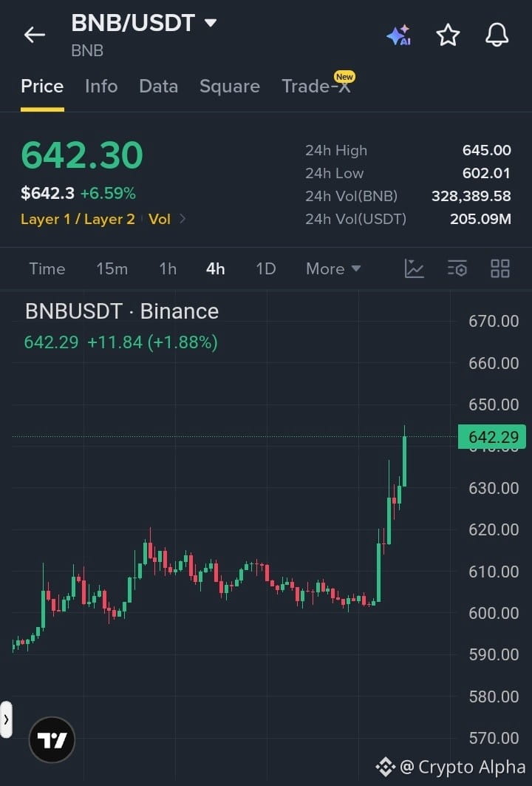Set a price alert with bell icon
This screenshot has width=532, height=786.
(497, 35)
